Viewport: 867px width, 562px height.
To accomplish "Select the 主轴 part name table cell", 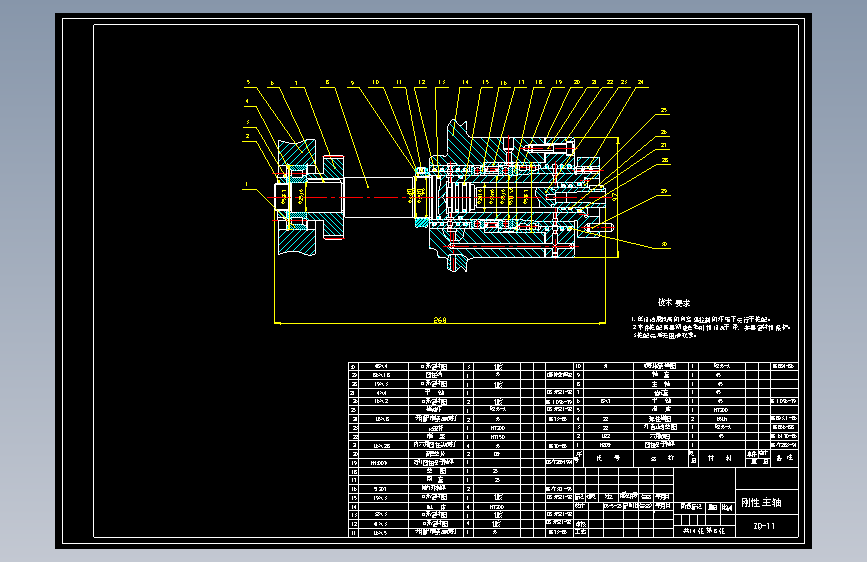I will pyautogui.click(x=661, y=383).
